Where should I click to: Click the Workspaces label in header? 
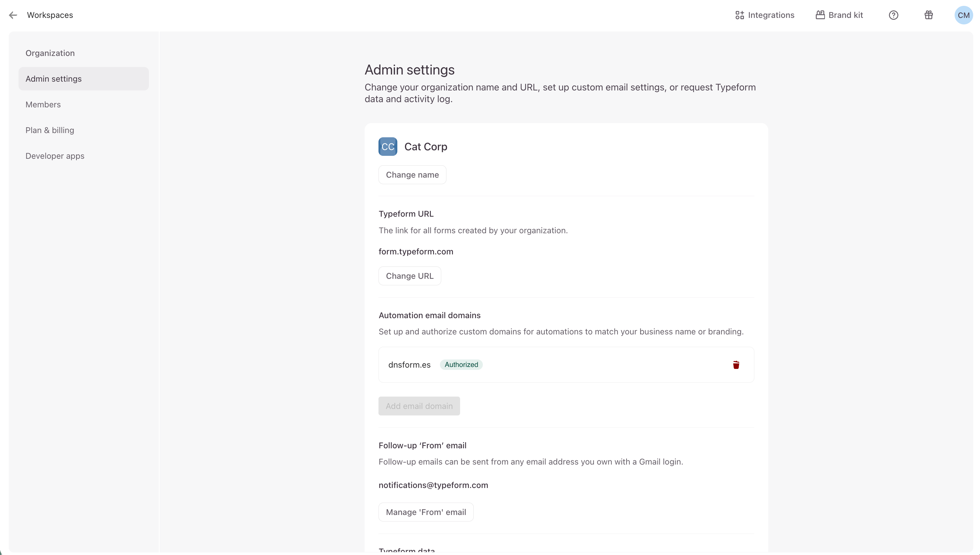coord(50,15)
